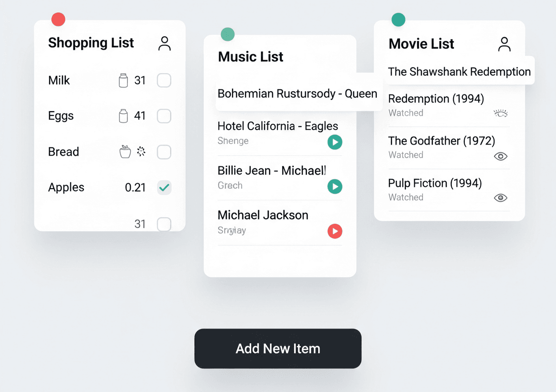Screen dimensions: 556x392
Task: Select the Apples item name
Action: point(66,188)
